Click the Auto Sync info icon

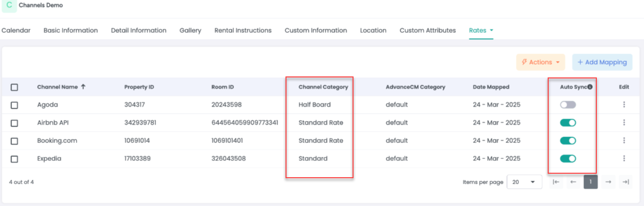[x=590, y=87]
